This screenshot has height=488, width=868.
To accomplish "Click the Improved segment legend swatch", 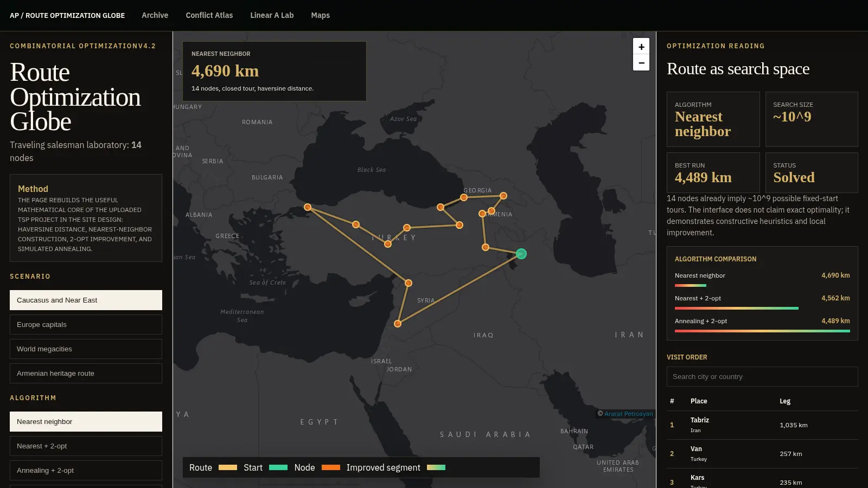I will [436, 467].
